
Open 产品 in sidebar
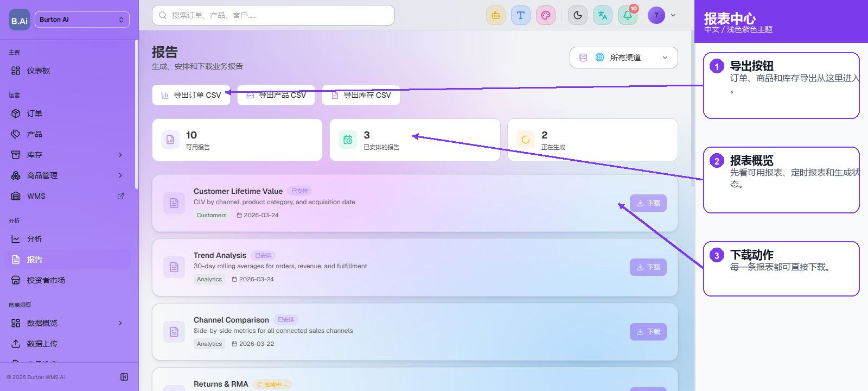(x=67, y=134)
